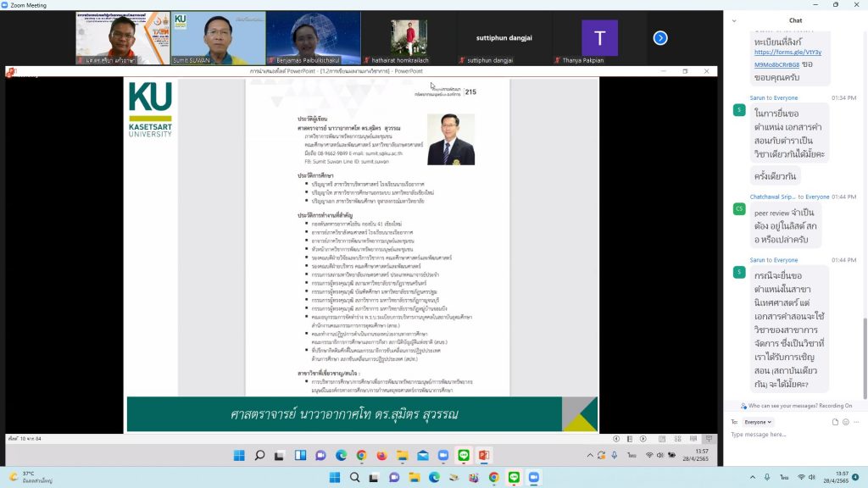The image size is (868, 488).
Task: Open the LINE app in bottom taskbar
Action: (x=514, y=477)
